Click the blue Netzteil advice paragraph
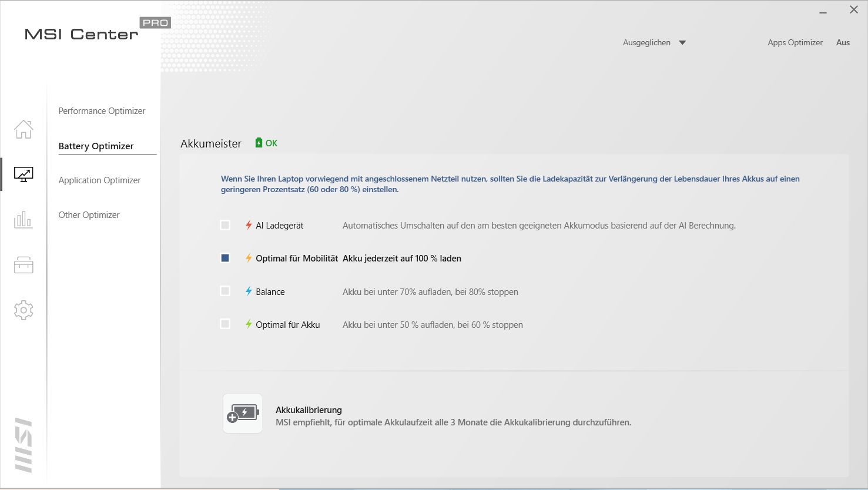 (510, 184)
